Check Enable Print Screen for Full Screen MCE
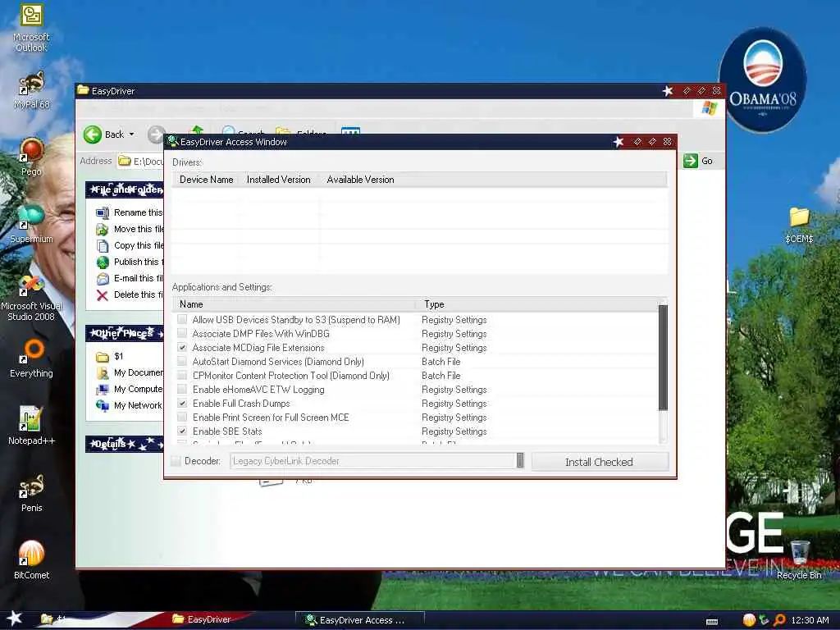 (x=182, y=417)
